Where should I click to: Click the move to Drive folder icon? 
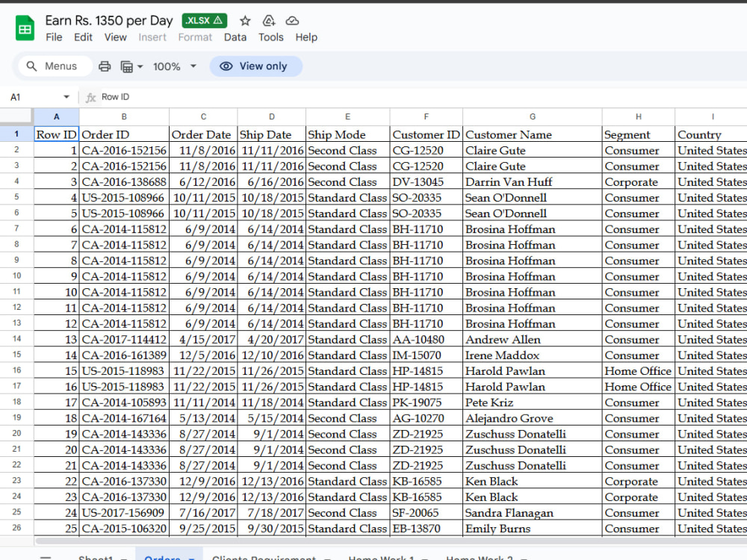[269, 20]
